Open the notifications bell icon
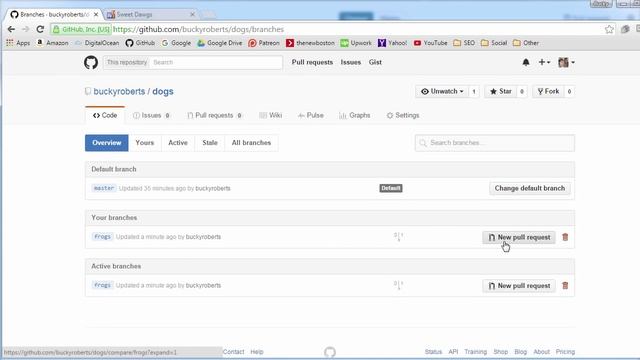This screenshot has width=640, height=360. (526, 62)
